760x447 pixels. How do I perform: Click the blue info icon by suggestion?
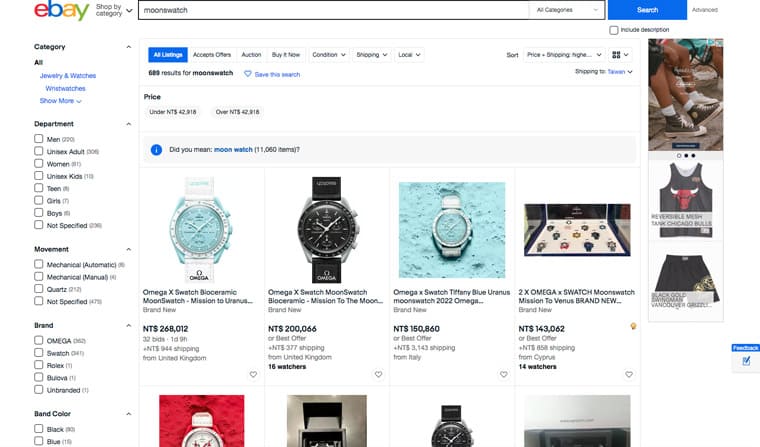click(x=156, y=149)
